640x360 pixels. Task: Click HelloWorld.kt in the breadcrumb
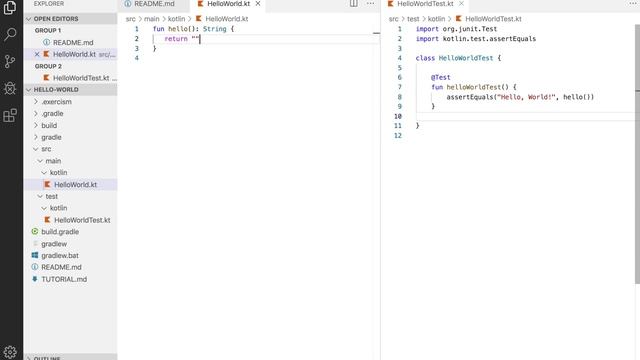tap(227, 19)
